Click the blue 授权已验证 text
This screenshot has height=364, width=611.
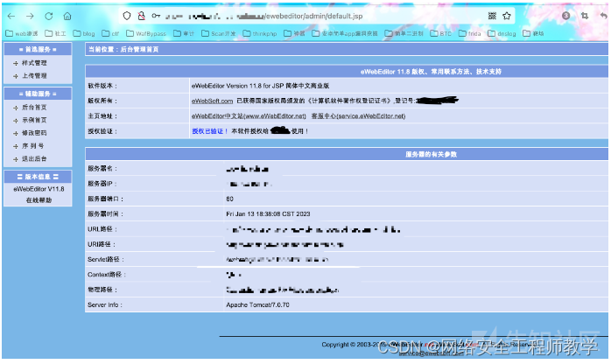click(x=209, y=131)
